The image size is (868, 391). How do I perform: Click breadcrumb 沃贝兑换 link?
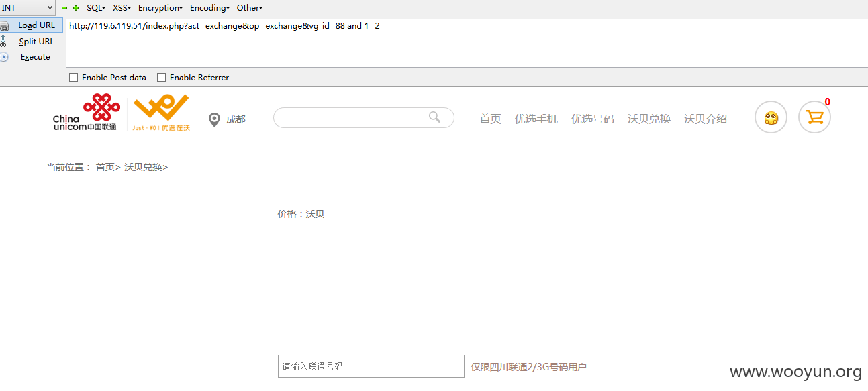tap(143, 167)
